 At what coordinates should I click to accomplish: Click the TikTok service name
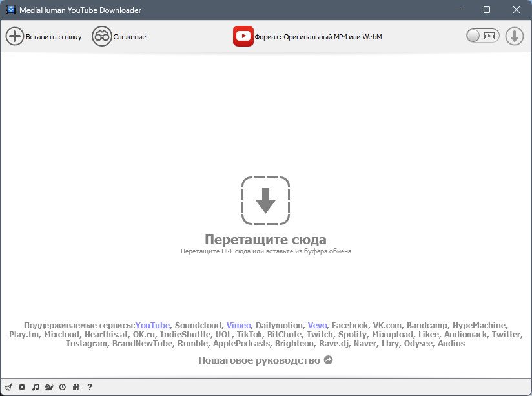[249, 335]
